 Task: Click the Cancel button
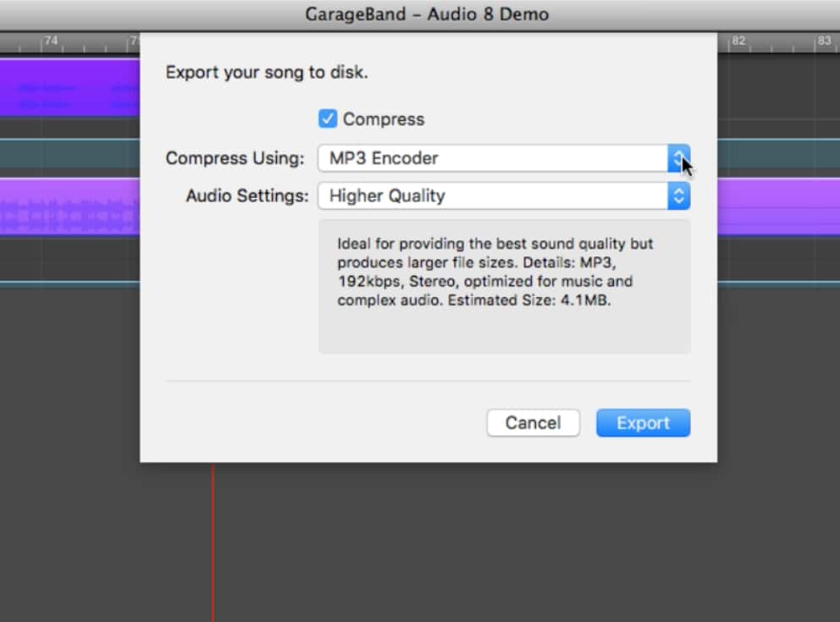coord(533,423)
